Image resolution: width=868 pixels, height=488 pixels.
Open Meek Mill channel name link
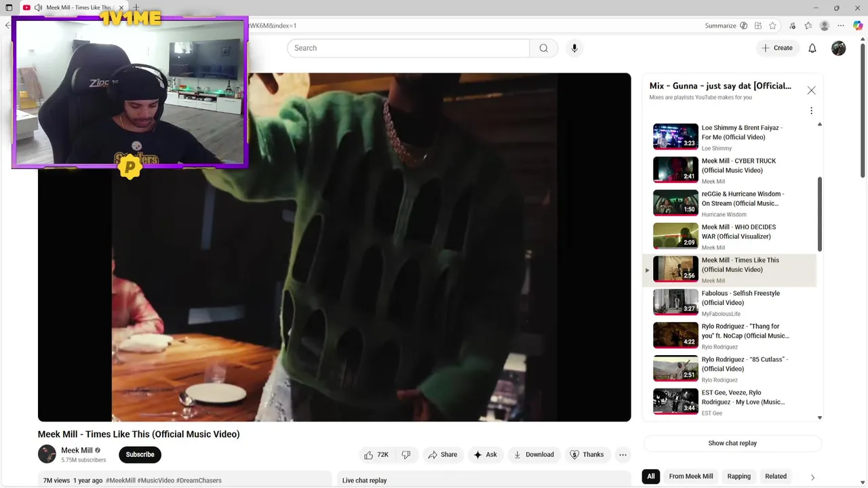coord(77,450)
